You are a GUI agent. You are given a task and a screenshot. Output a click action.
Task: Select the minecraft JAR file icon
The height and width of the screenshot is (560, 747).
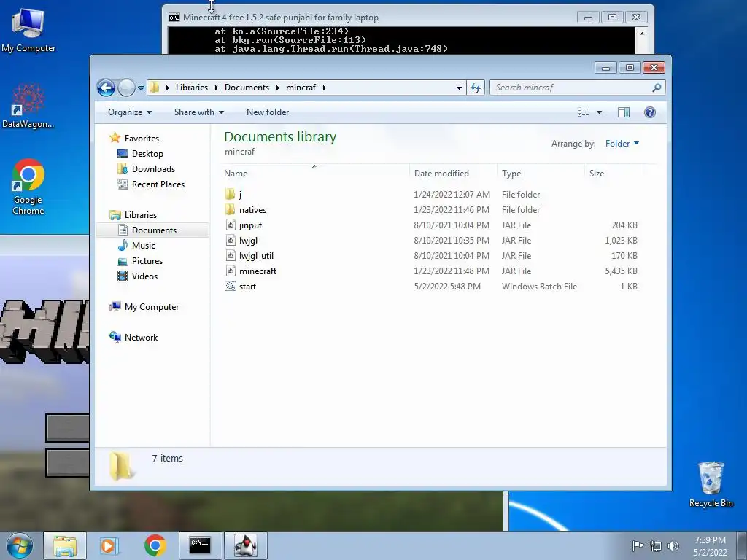(230, 271)
